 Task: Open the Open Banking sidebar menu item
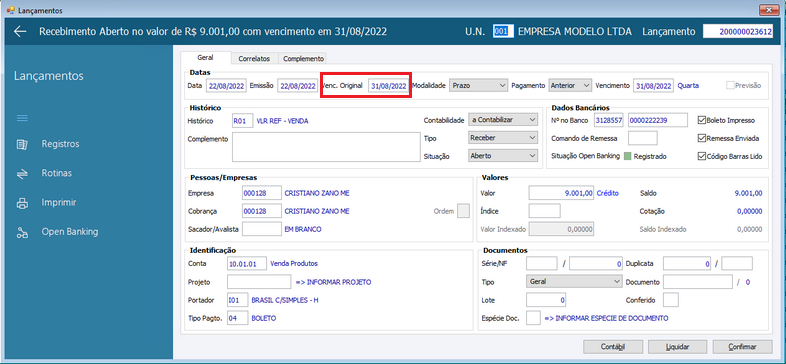coord(70,232)
